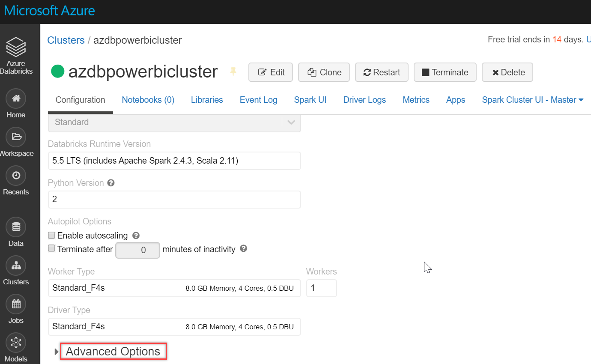
Task: Click the inactivity minutes field
Action: pyautogui.click(x=137, y=250)
